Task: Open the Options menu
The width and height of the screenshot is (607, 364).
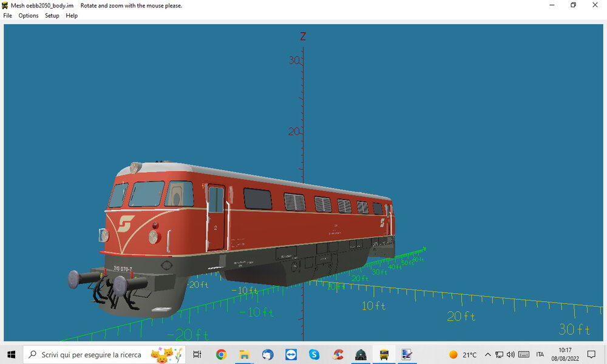Action: [29, 16]
